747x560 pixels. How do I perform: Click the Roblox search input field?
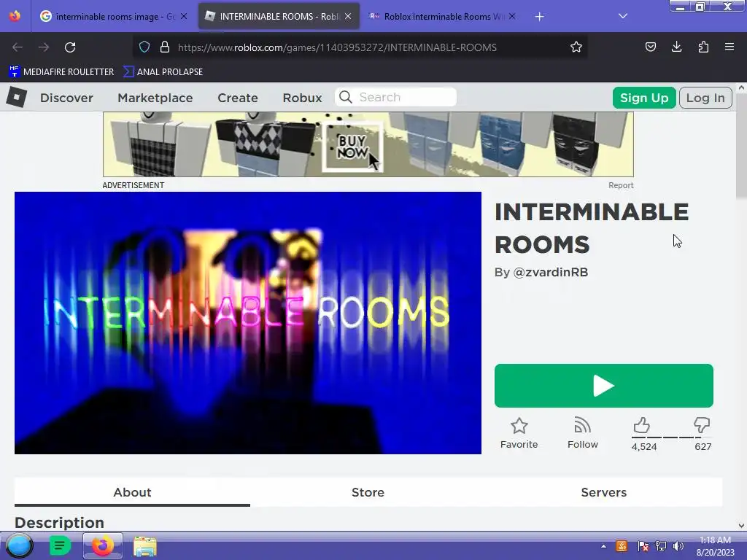pos(395,97)
